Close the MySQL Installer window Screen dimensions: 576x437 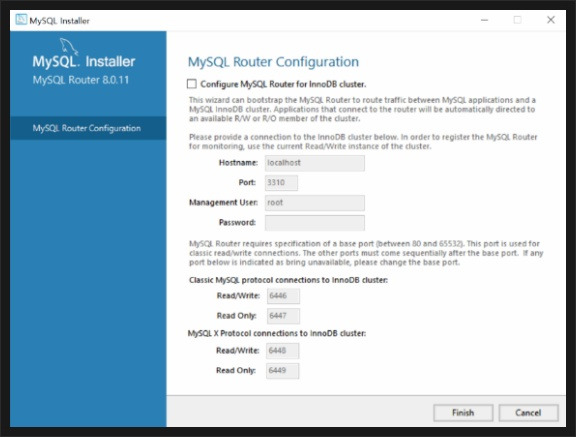[551, 20]
